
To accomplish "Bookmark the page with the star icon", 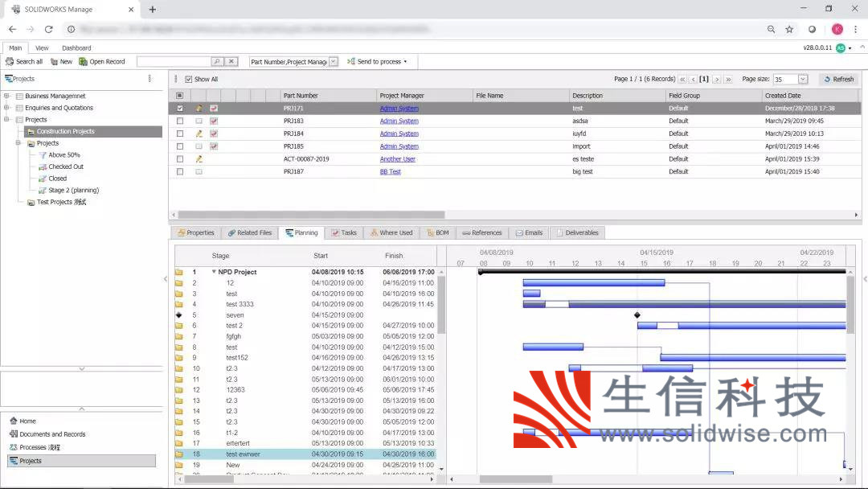I will click(x=789, y=29).
